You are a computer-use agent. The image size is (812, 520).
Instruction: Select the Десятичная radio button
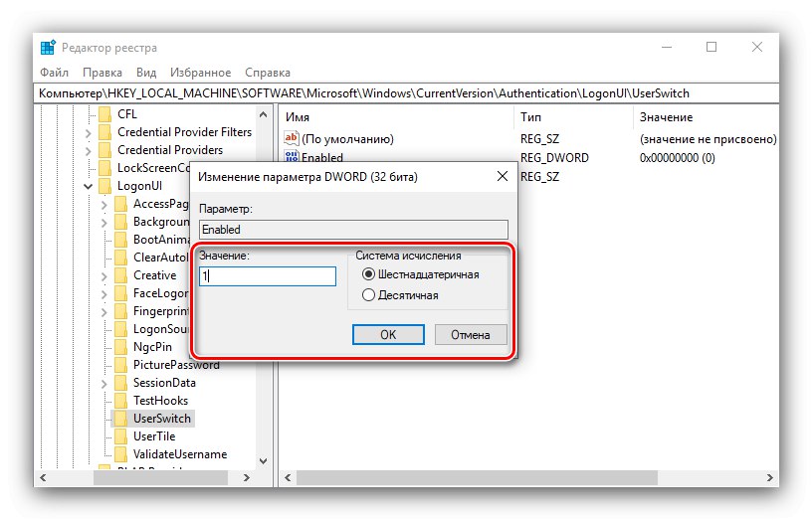tap(368, 295)
